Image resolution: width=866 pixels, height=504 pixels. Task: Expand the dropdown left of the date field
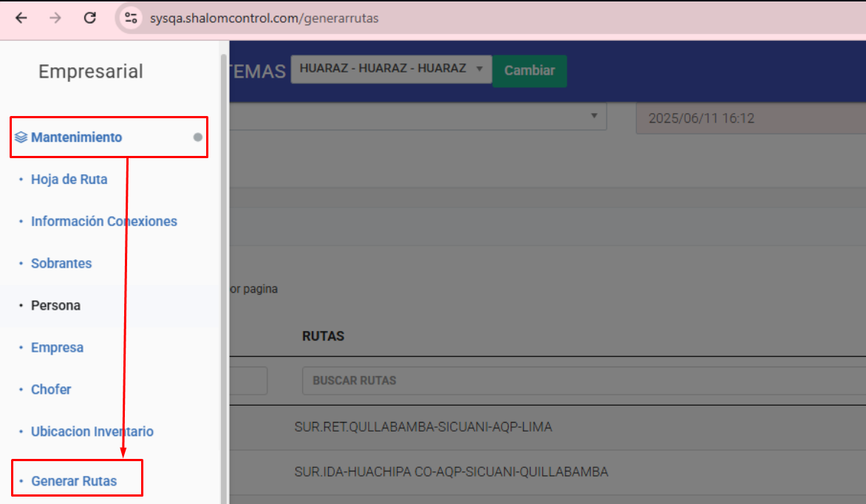click(x=593, y=117)
